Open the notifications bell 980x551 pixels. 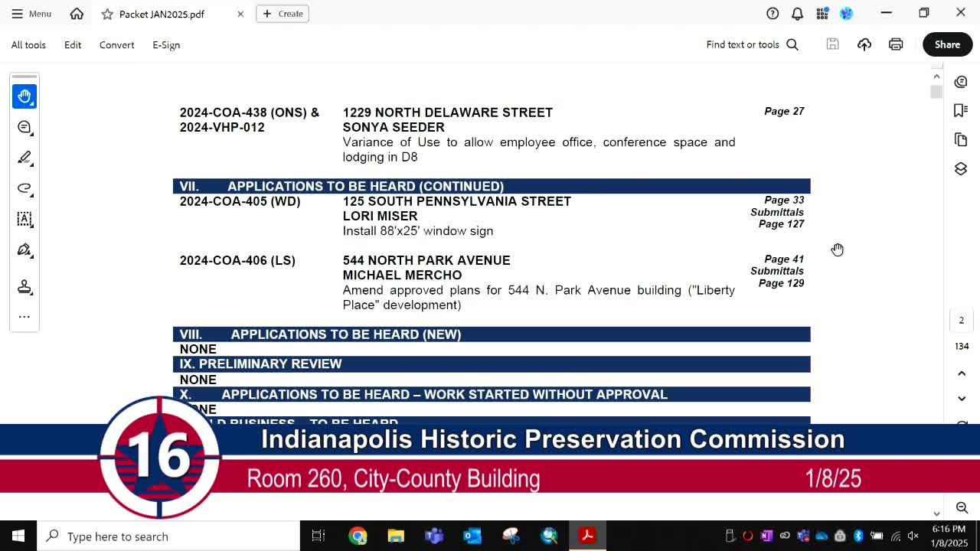click(x=797, y=14)
